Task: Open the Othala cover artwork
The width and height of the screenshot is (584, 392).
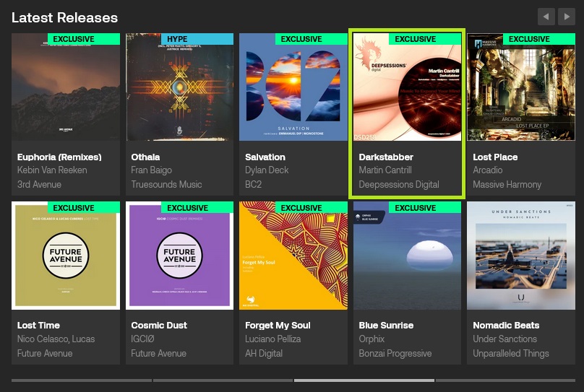Action: click(179, 87)
